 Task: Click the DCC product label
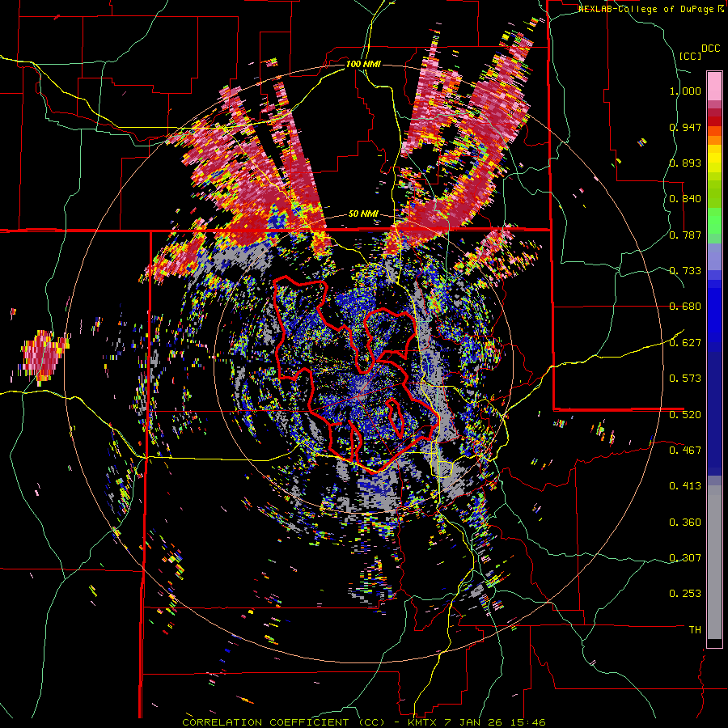coord(710,49)
